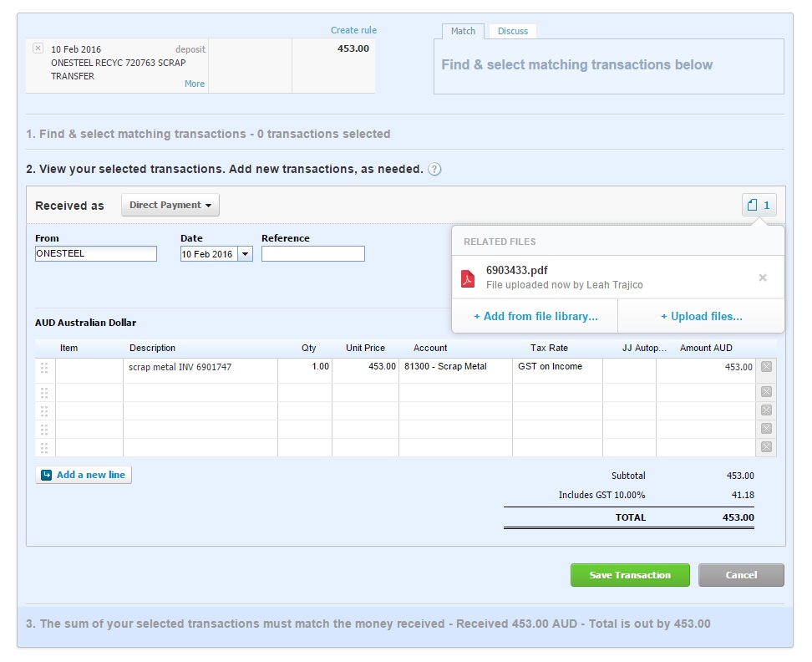Click the PDF icon for 6903433.pdf

(468, 278)
